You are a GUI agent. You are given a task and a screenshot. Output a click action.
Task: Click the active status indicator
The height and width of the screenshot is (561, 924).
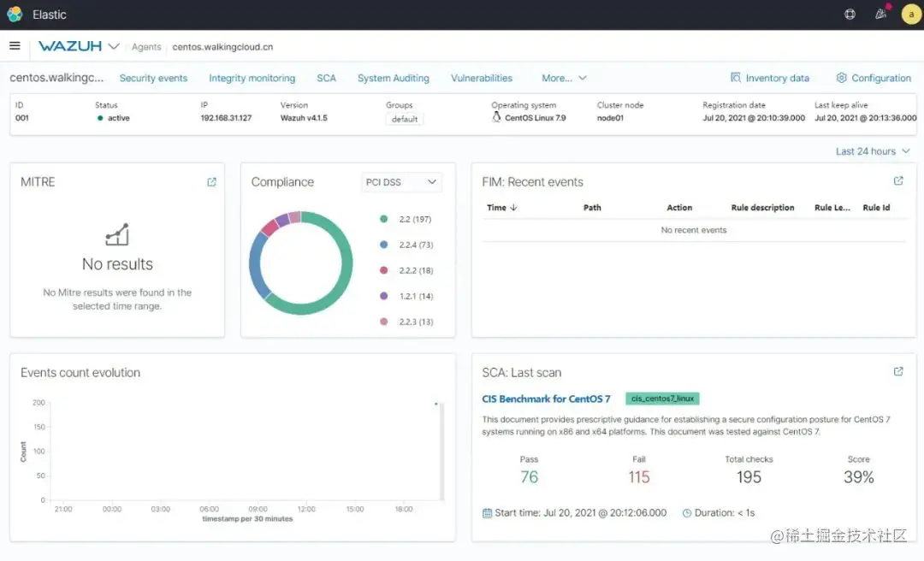[113, 118]
